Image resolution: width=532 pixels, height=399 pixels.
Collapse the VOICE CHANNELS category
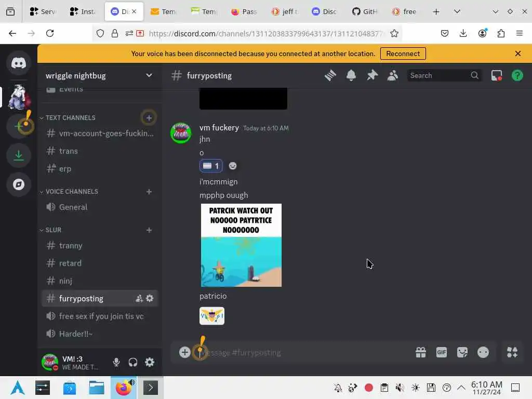click(x=69, y=192)
